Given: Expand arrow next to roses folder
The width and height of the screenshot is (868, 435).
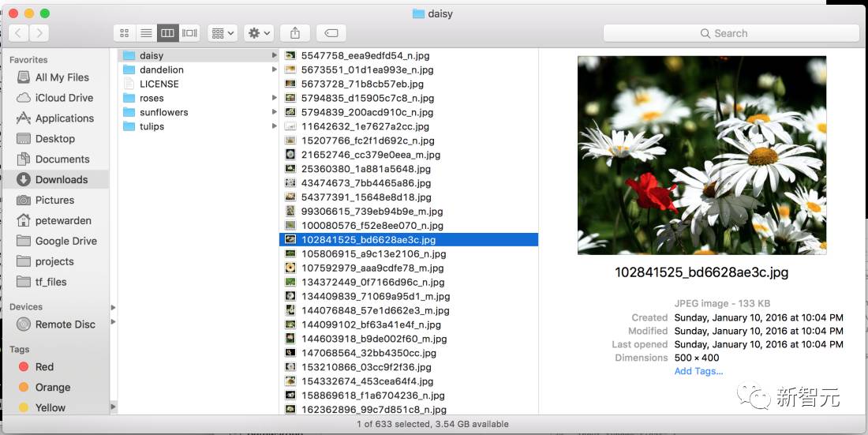Looking at the screenshot, I should click(x=274, y=98).
